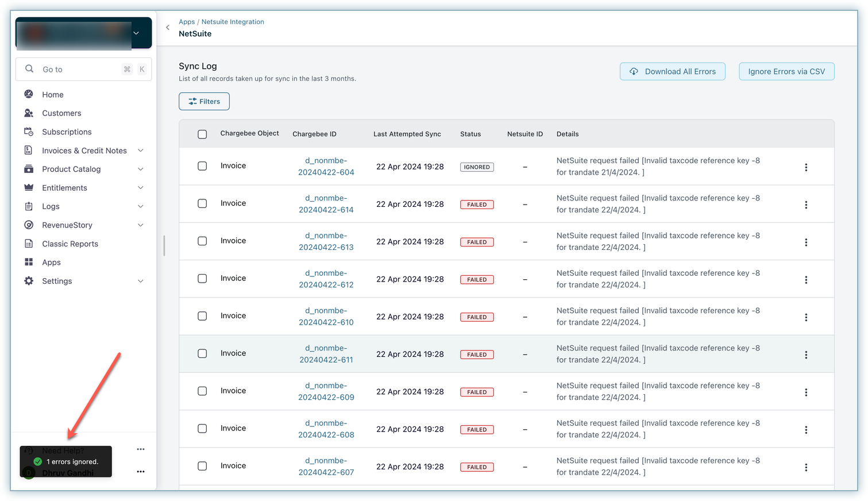Select the checkbox for invoice 20240422-614
The image size is (868, 501).
click(202, 203)
